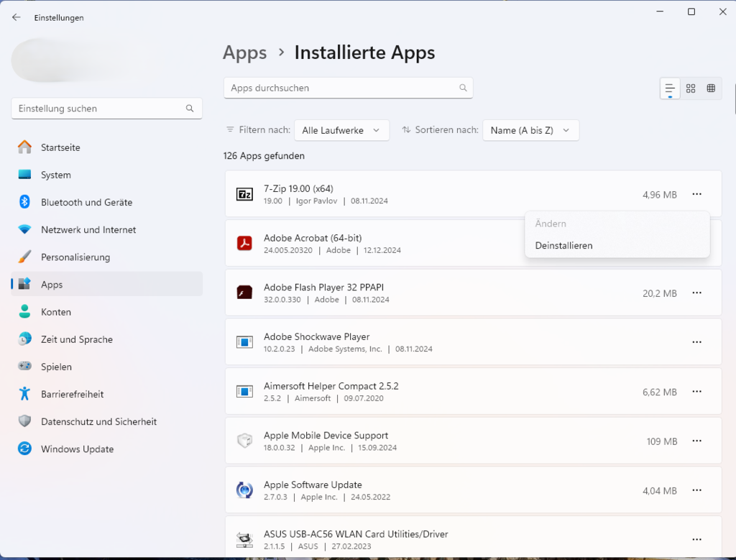
Task: Open Datenschutz und Sicherheit
Action: 107,421
